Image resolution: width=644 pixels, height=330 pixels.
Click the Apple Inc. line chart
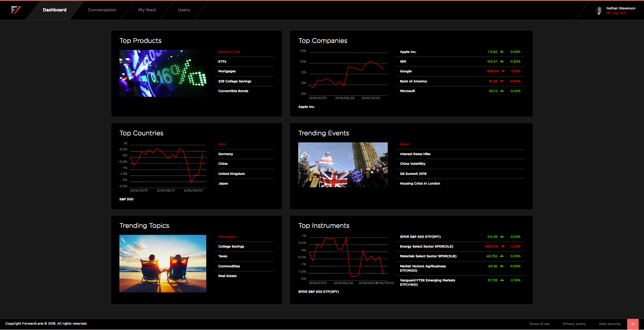pyautogui.click(x=343, y=74)
